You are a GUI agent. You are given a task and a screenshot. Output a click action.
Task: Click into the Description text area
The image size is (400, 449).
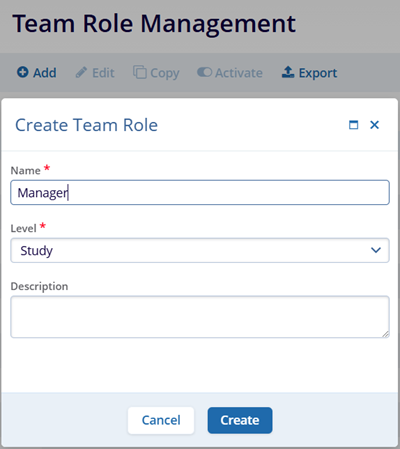(200, 317)
